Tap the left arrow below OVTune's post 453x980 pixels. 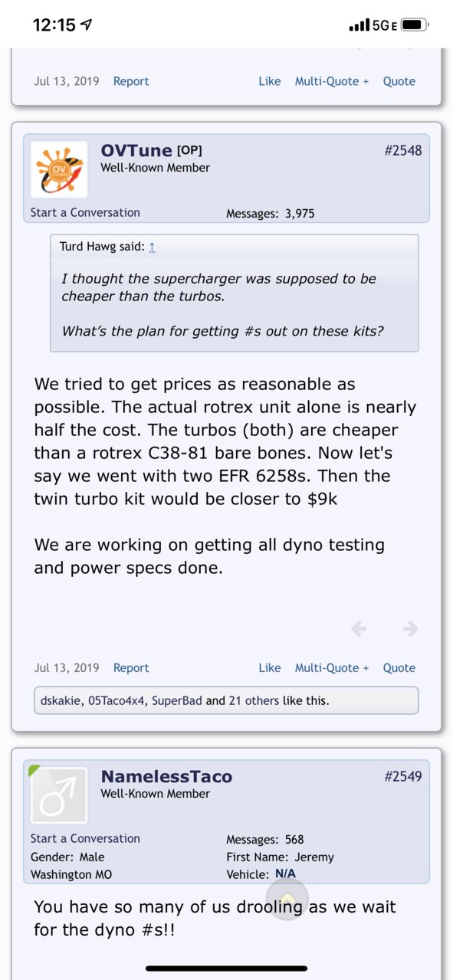[359, 629]
